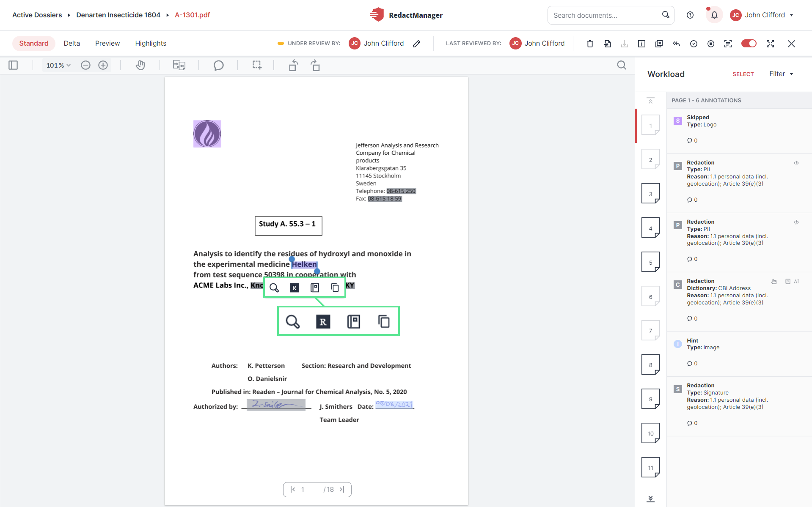Select the hand pan tool
Viewport: 812px width, 507px height.
point(140,65)
